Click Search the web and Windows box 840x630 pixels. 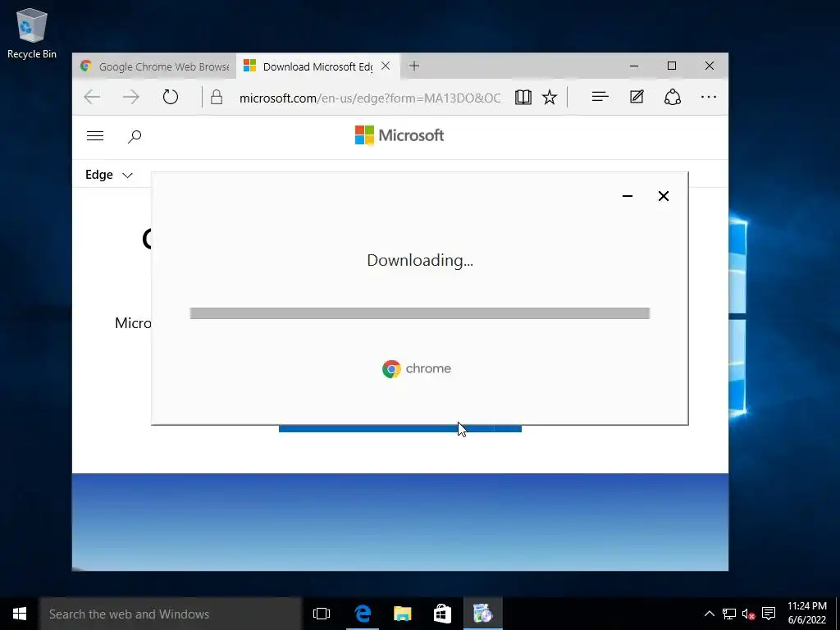coord(171,614)
